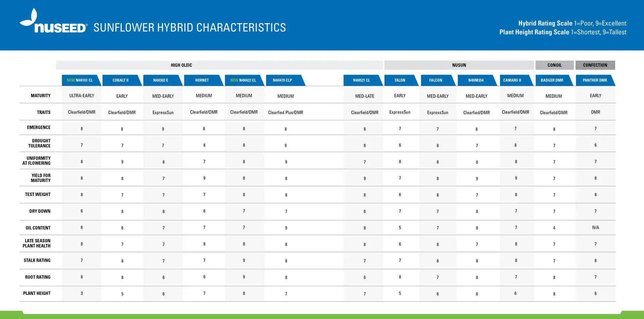
Task: Click the OIL CONTENT row label
Action: coord(38,228)
